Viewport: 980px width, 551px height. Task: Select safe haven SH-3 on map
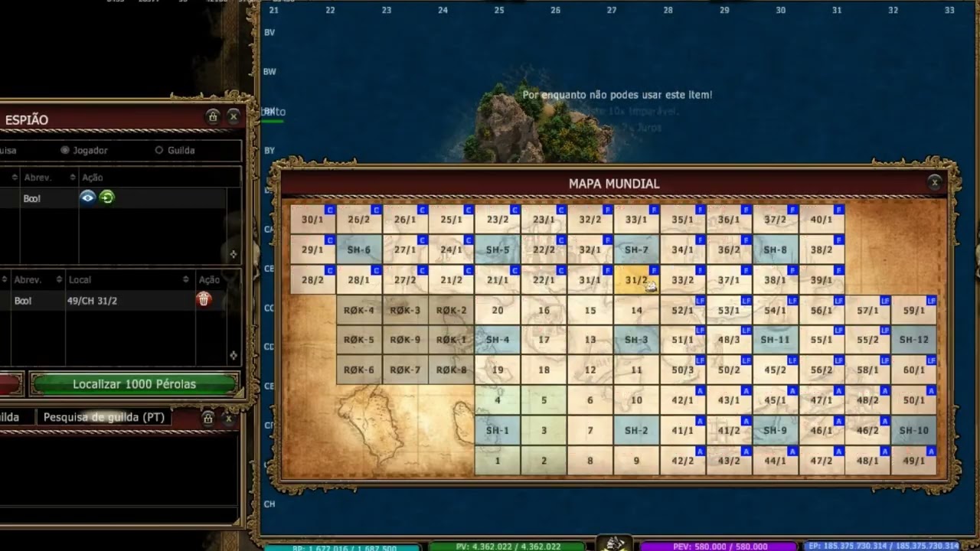[636, 340]
